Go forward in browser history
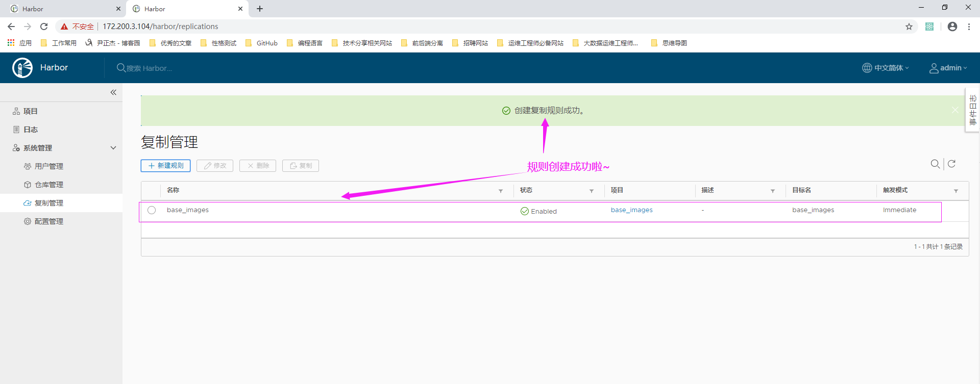The width and height of the screenshot is (980, 384). pos(28,27)
